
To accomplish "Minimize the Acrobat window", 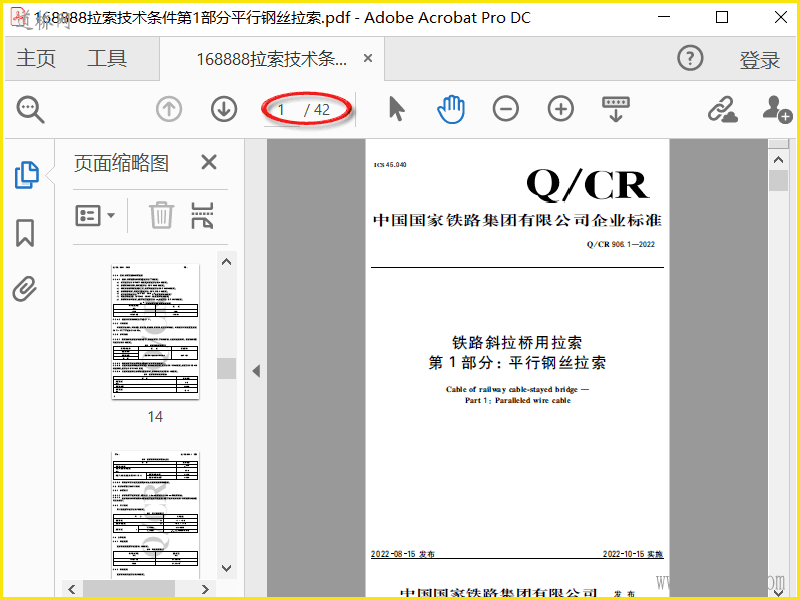I will 664,17.
